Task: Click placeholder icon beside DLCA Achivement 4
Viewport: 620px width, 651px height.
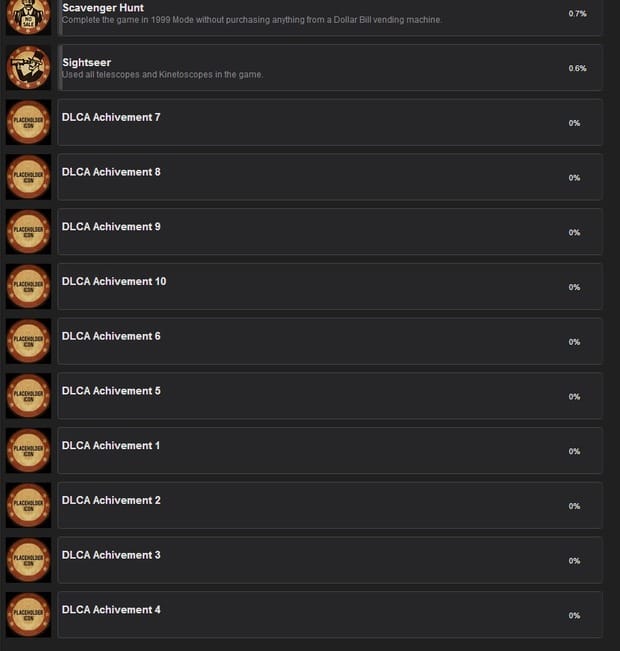Action: click(x=28, y=615)
